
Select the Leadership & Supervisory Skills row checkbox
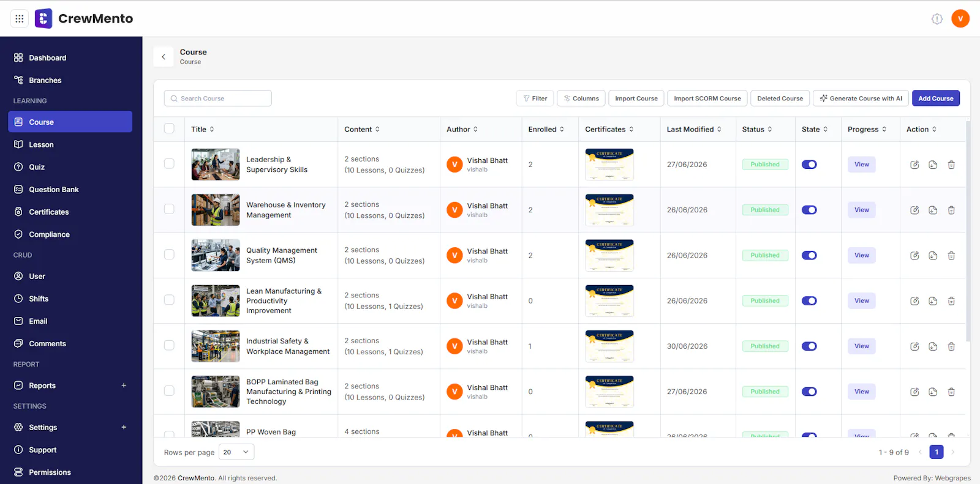[x=169, y=163]
